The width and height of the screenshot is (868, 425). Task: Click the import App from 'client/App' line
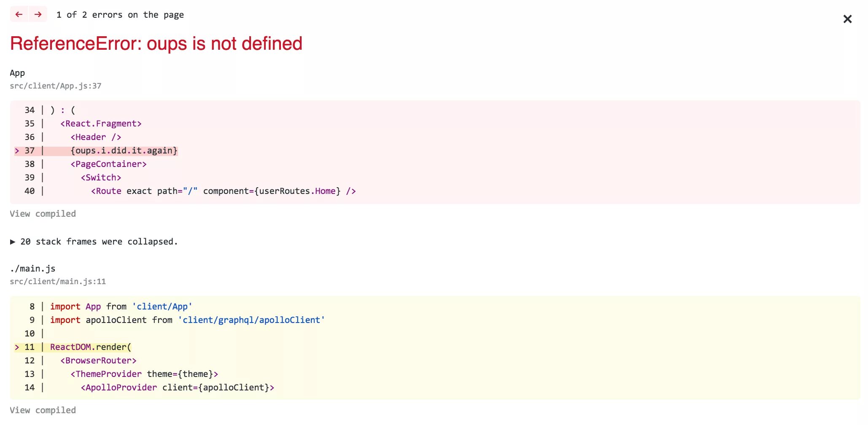click(x=121, y=307)
